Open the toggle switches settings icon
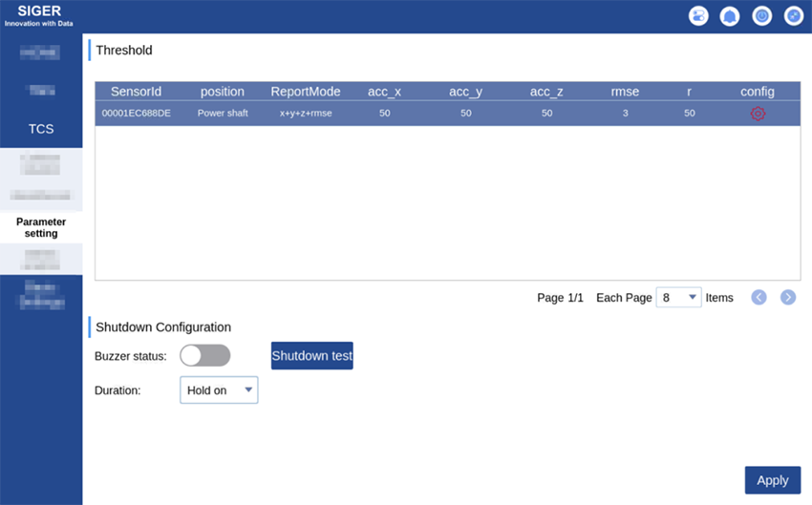The height and width of the screenshot is (505, 812). point(698,16)
